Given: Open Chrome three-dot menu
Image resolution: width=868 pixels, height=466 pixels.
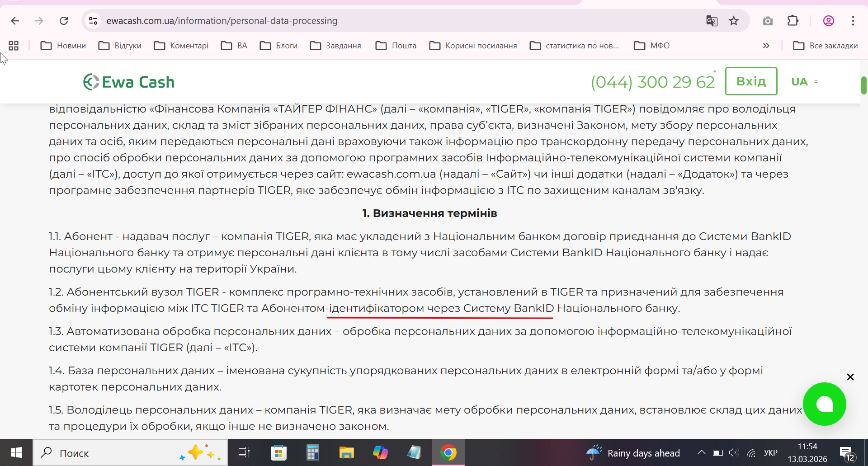Looking at the screenshot, I should click(x=853, y=21).
